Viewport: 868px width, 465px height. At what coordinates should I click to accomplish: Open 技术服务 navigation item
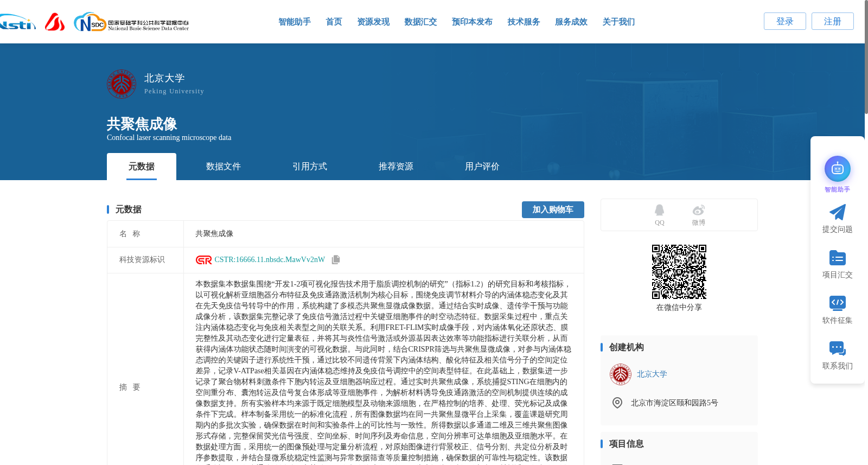coord(524,22)
